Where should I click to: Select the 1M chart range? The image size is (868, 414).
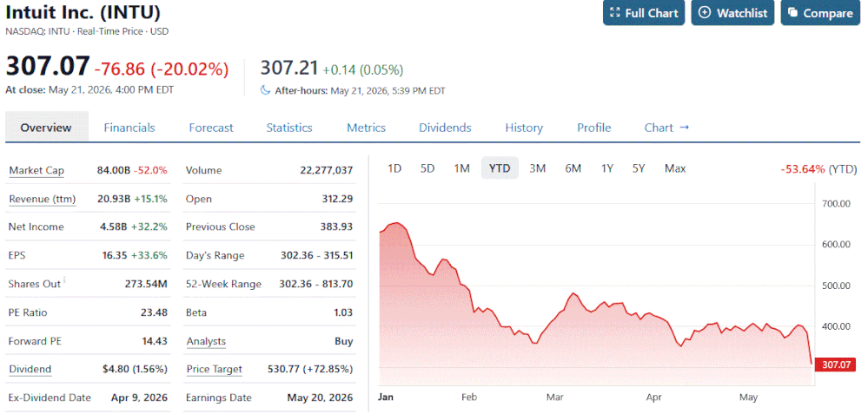(461, 168)
